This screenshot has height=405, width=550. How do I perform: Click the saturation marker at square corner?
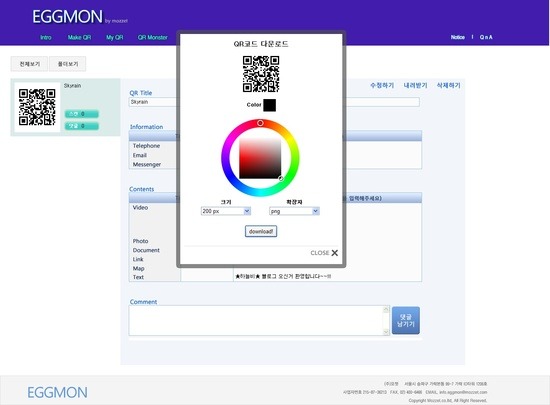click(x=281, y=178)
